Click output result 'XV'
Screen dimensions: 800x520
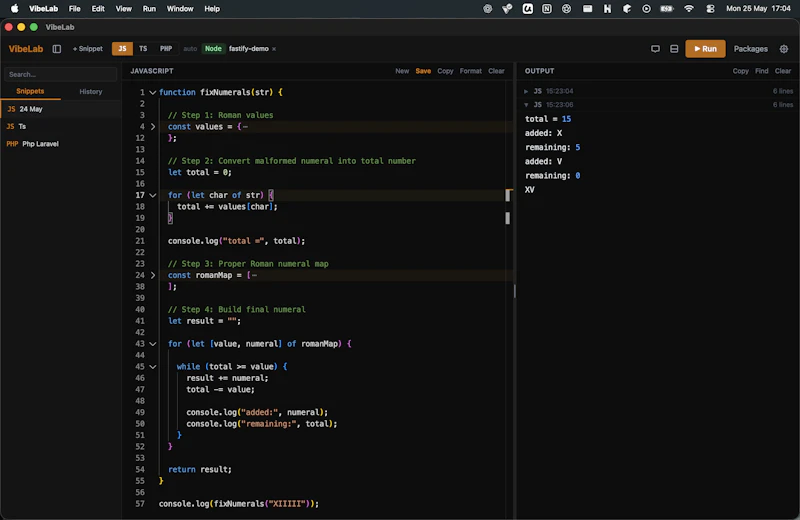(530, 190)
